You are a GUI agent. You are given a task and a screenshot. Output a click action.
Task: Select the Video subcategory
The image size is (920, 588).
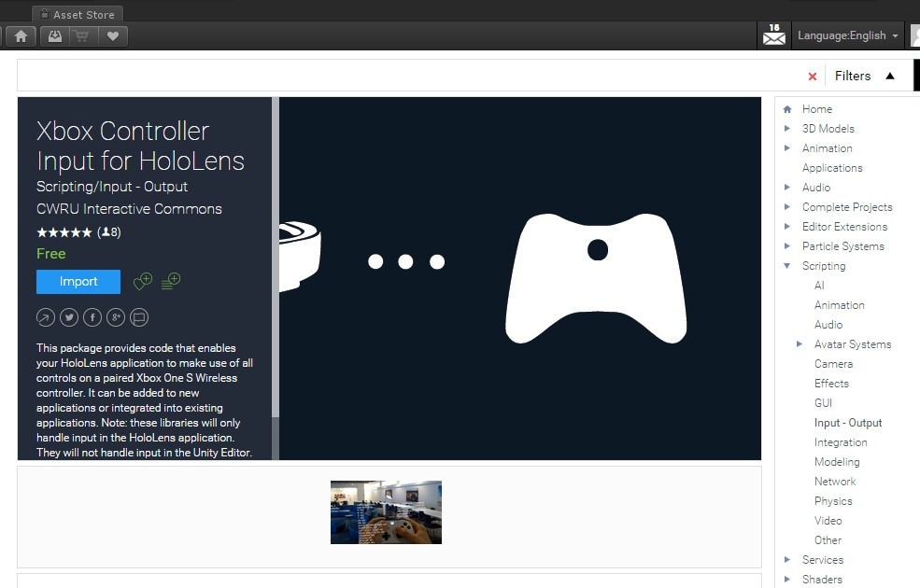pyautogui.click(x=828, y=521)
